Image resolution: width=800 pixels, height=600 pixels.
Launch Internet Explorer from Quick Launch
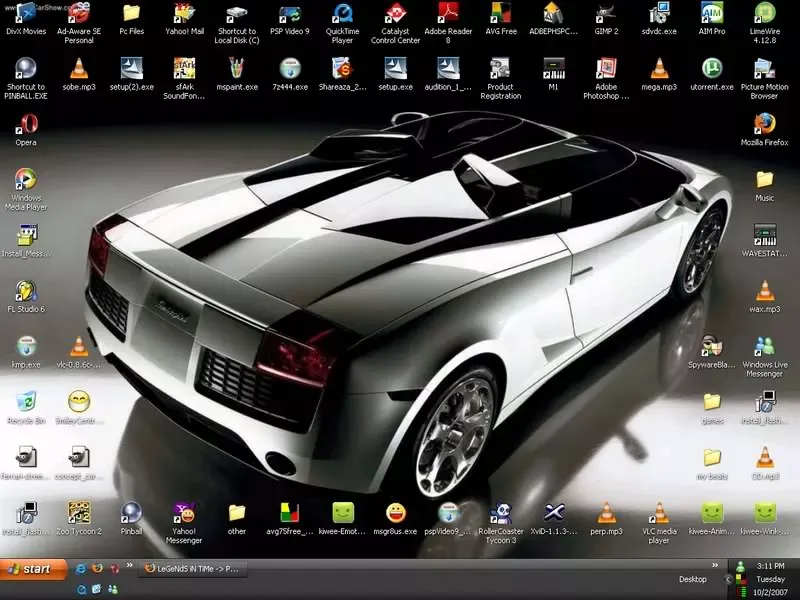(80, 569)
